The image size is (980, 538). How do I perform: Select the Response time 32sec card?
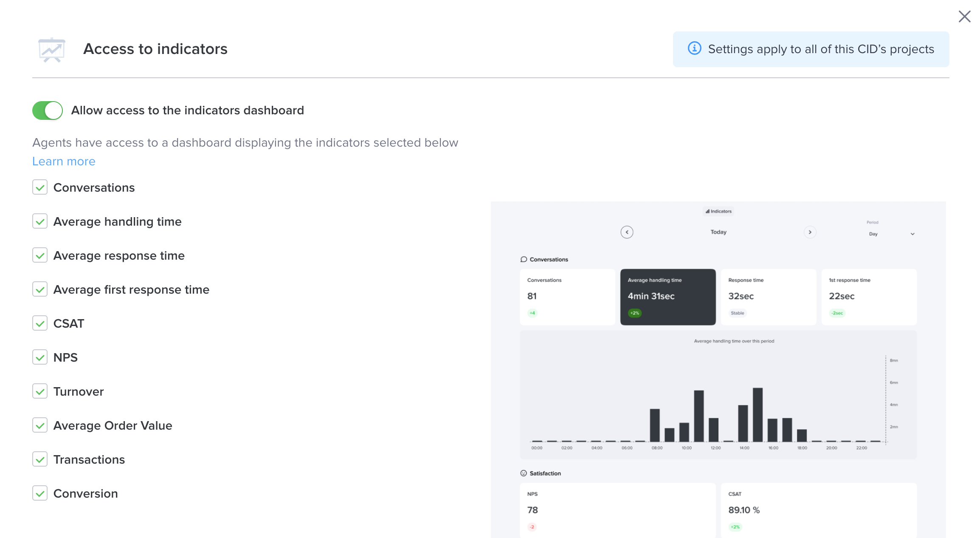click(x=769, y=297)
